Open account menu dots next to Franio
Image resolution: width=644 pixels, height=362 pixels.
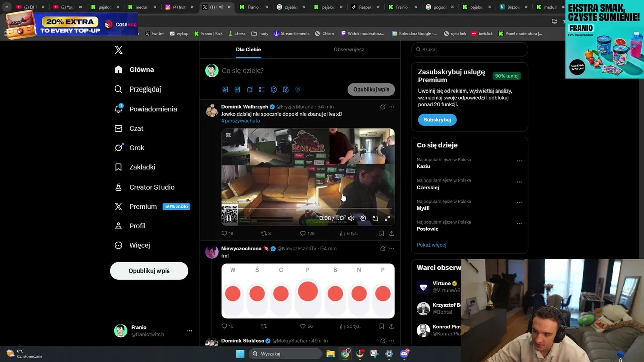pos(190,331)
